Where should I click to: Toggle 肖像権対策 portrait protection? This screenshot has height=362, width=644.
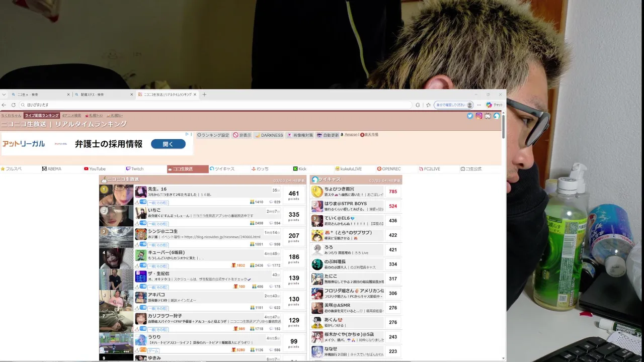(300, 135)
